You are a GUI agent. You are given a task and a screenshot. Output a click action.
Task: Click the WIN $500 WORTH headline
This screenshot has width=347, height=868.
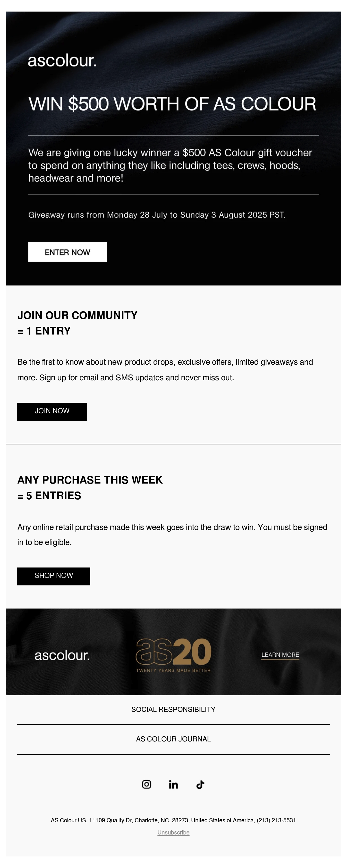pyautogui.click(x=172, y=104)
